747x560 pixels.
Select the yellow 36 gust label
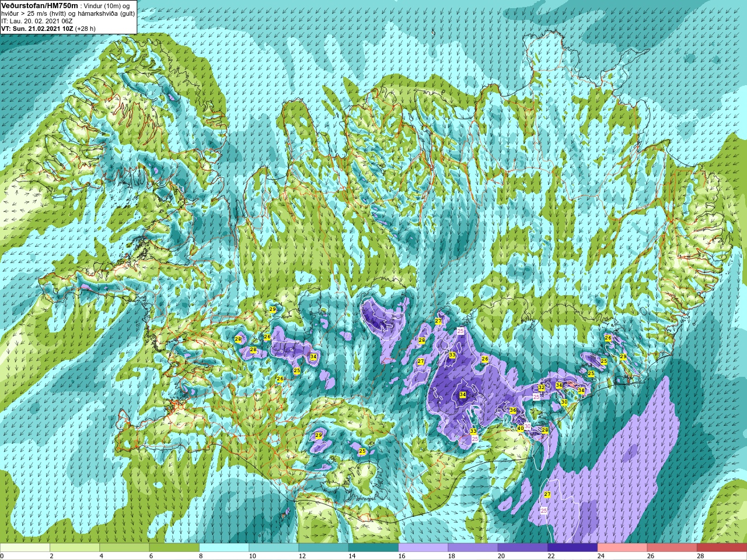(513, 411)
